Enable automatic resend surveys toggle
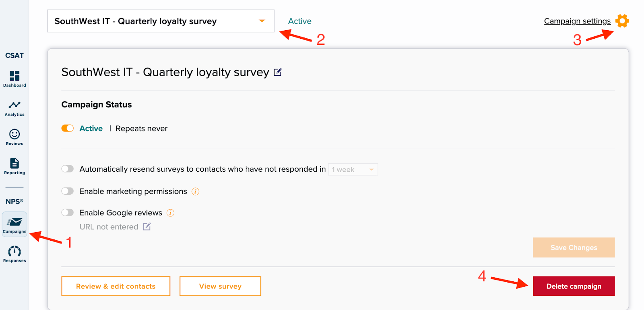The height and width of the screenshot is (310, 644). tap(68, 169)
